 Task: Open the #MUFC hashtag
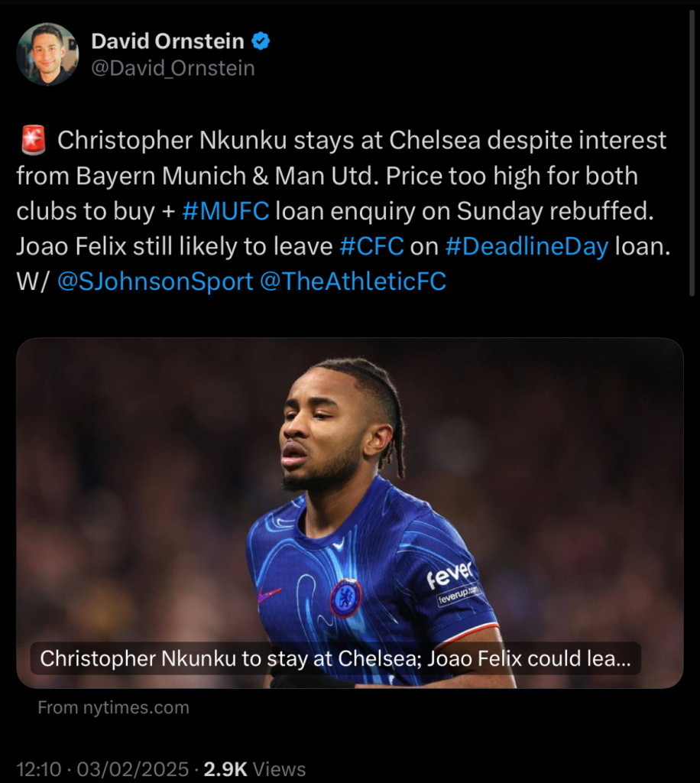tap(225, 211)
